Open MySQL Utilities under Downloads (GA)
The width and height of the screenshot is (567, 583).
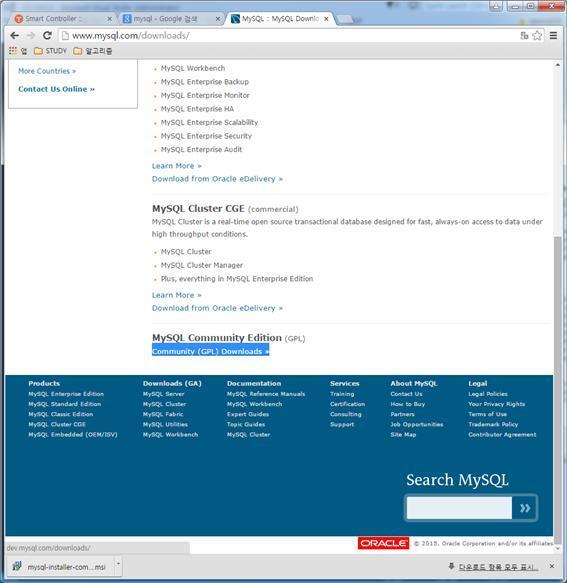point(165,424)
